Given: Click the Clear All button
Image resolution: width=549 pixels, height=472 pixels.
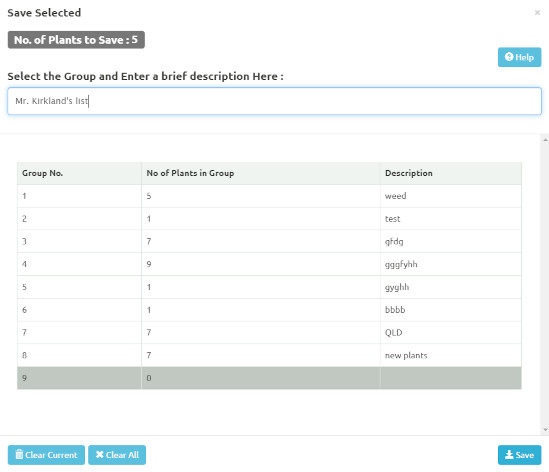Looking at the screenshot, I should click(117, 455).
